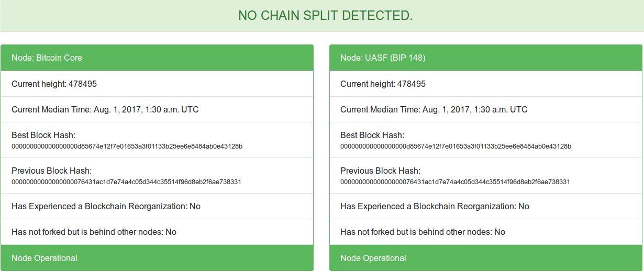Viewport: 644px width, 272px height.
Task: Click UASF Blockchain Reorganization status row
Action: click(435, 206)
